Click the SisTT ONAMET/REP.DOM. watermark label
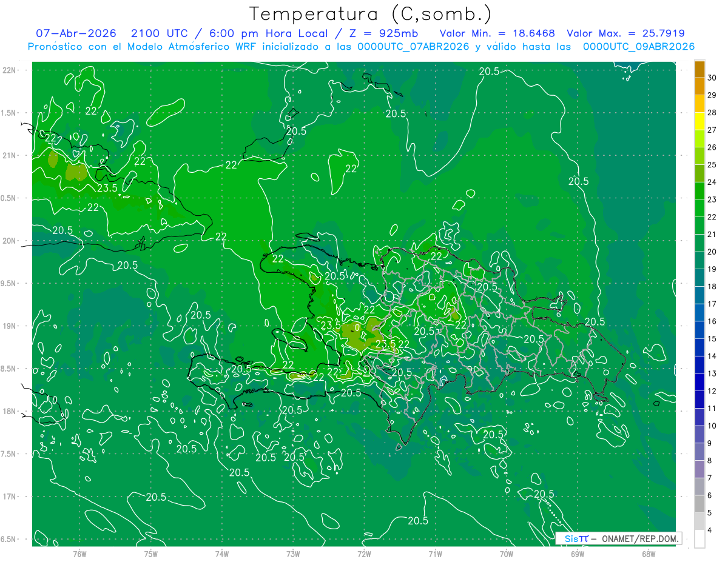728x562 pixels. coord(618,538)
